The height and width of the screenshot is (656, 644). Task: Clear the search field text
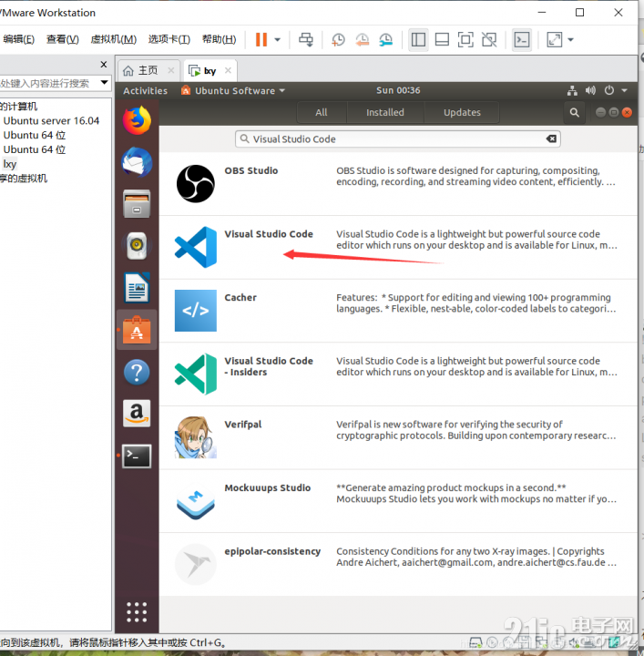tap(551, 138)
